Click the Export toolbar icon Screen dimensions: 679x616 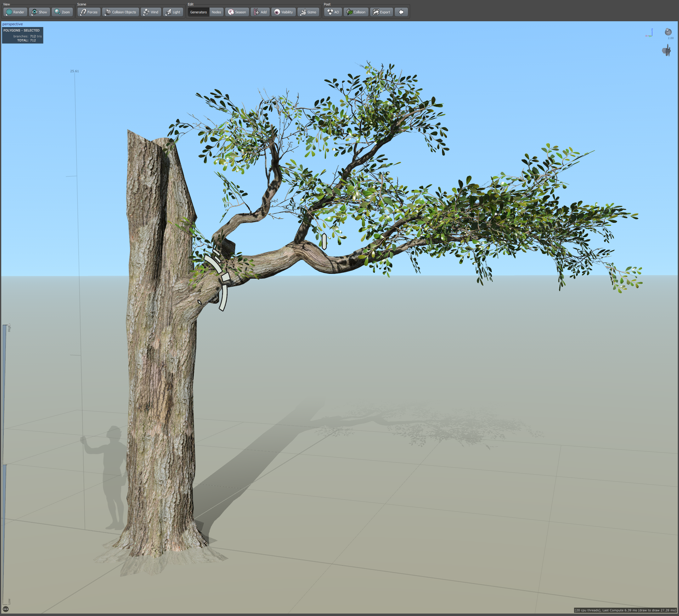(x=376, y=12)
